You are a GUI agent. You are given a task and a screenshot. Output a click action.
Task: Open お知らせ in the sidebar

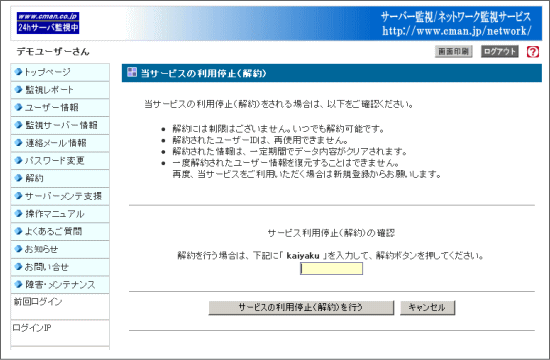point(60,249)
